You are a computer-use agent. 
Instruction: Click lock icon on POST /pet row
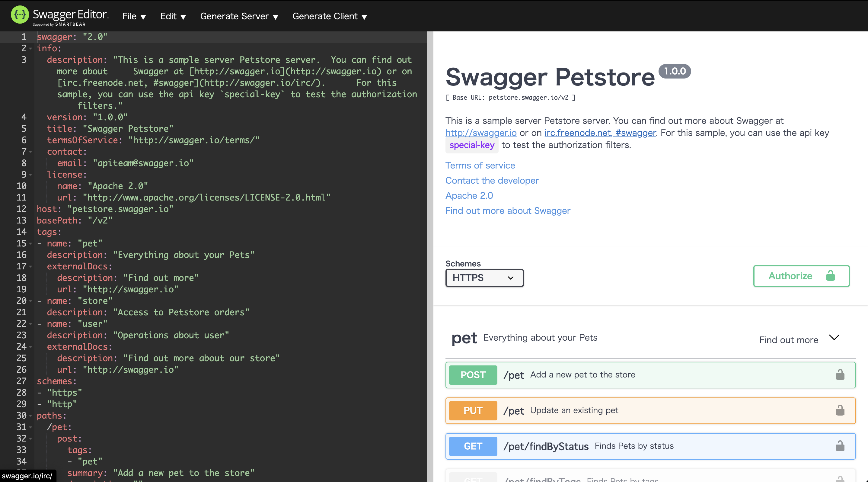point(840,375)
